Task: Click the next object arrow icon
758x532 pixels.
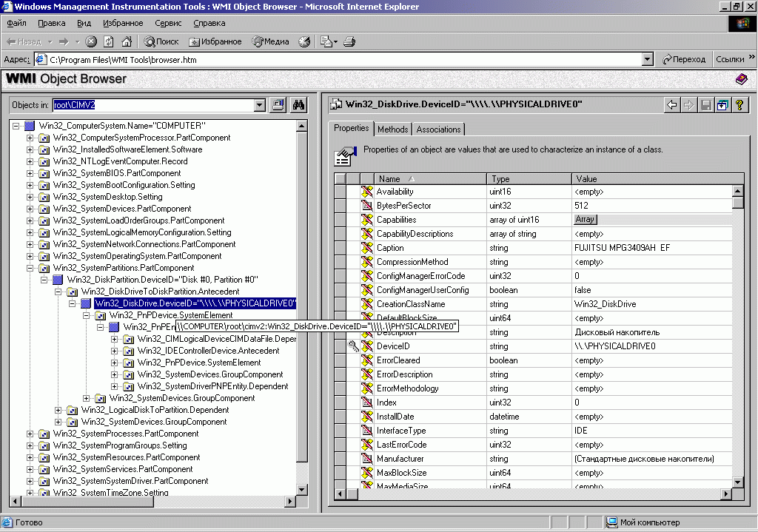Action: tap(689, 104)
